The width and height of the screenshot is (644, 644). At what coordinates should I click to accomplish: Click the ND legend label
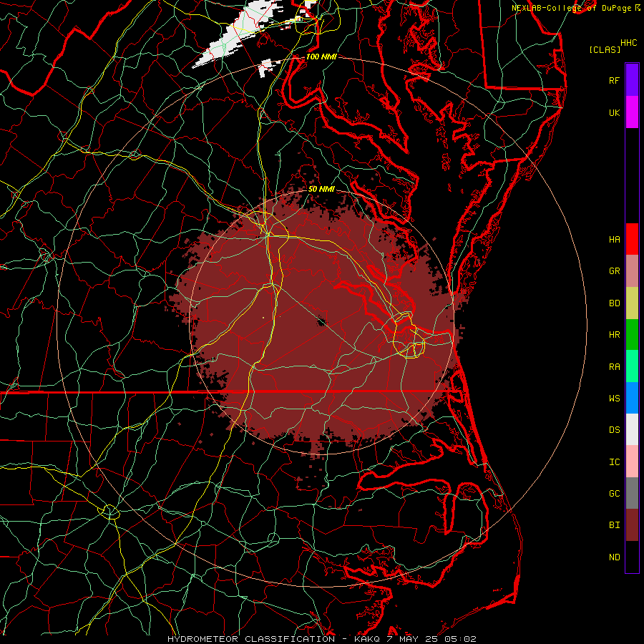click(614, 557)
